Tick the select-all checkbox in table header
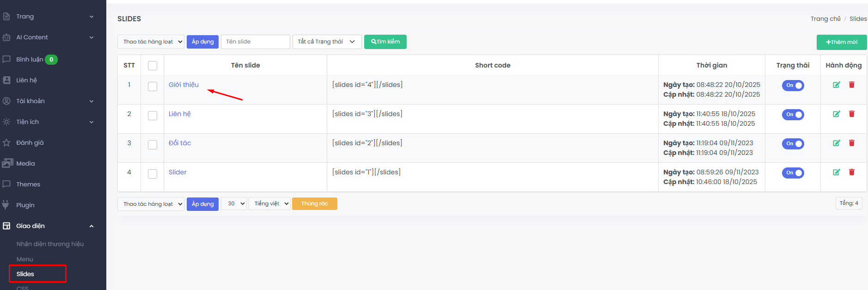 click(153, 66)
